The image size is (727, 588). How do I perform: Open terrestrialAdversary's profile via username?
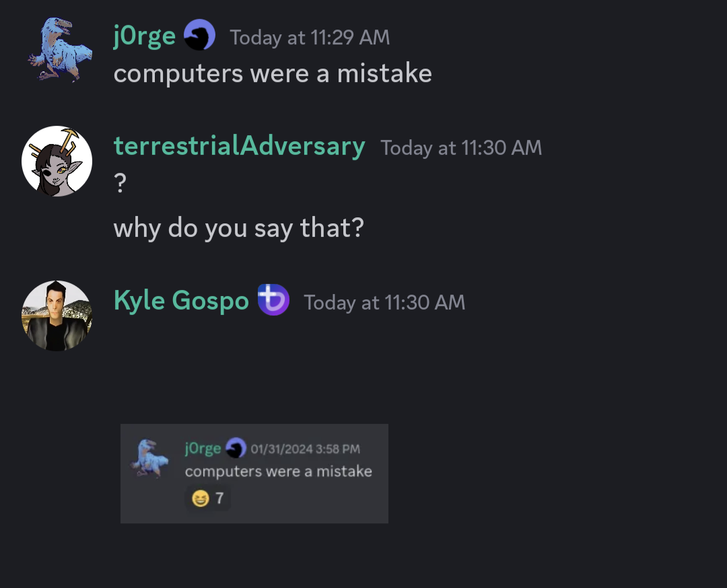coord(240,146)
